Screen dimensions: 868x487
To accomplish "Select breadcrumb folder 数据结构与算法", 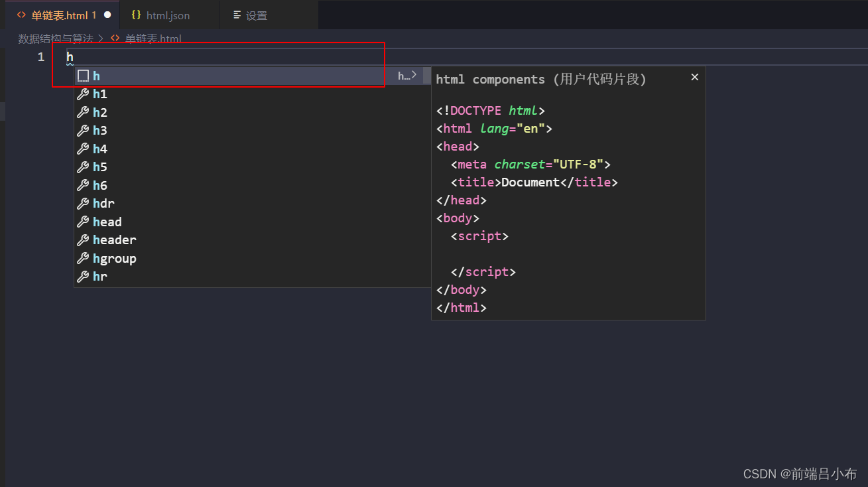I will click(x=55, y=38).
